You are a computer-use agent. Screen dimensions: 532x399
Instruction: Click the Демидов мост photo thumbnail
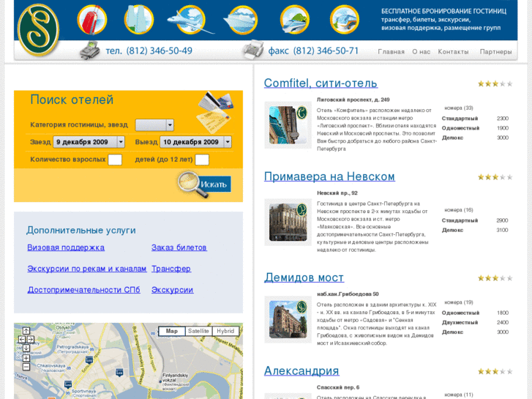point(288,319)
